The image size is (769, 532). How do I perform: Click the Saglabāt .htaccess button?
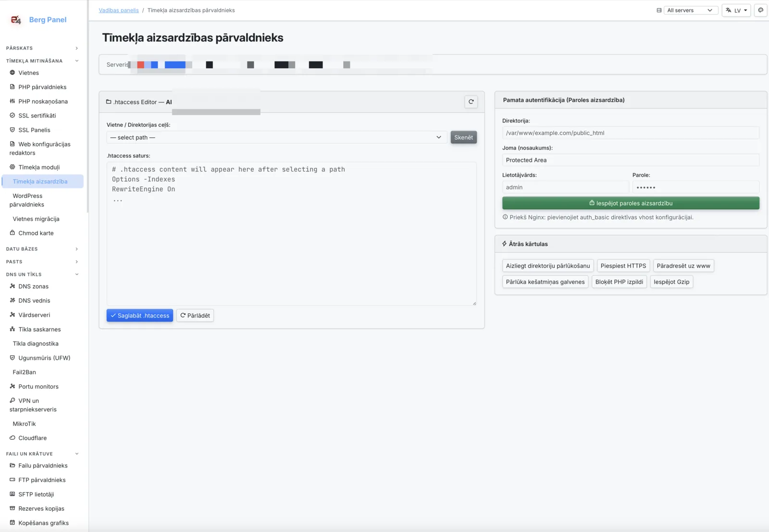[140, 315]
